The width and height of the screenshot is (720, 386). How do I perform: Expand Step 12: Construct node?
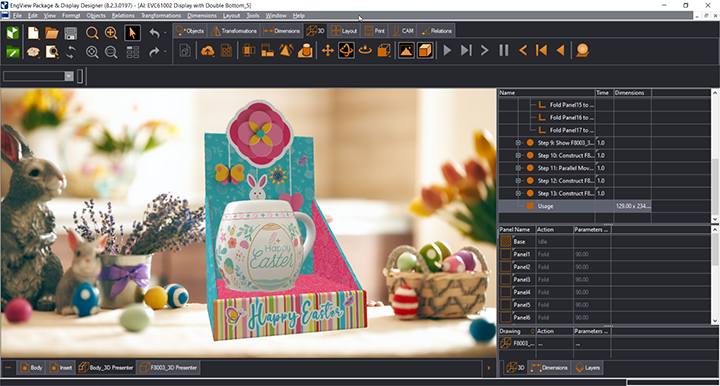518,181
